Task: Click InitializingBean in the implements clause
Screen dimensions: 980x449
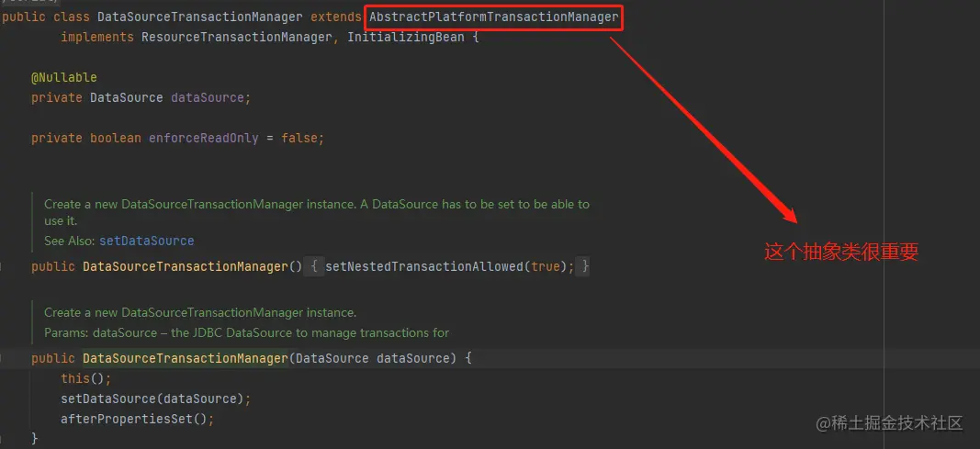Action: (x=406, y=37)
